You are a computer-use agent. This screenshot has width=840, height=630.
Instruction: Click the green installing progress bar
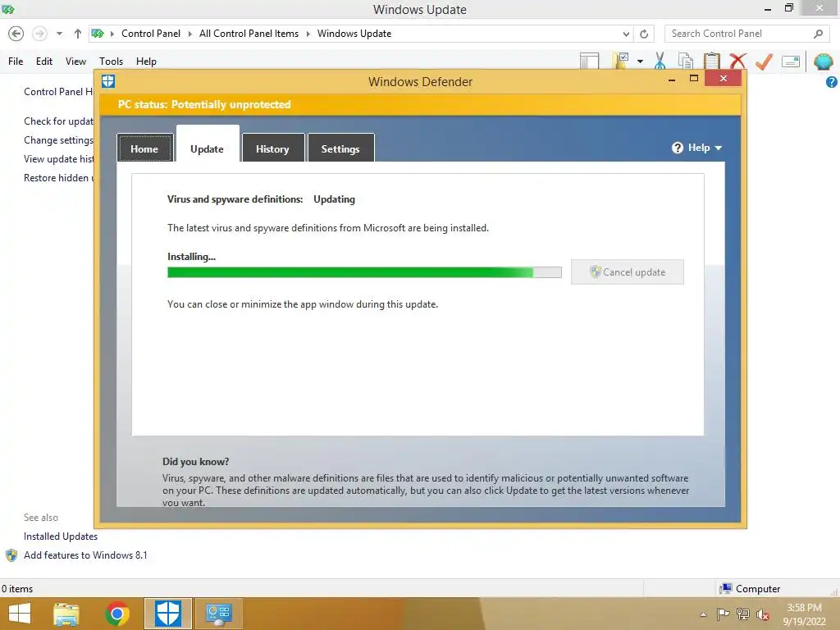(x=364, y=272)
